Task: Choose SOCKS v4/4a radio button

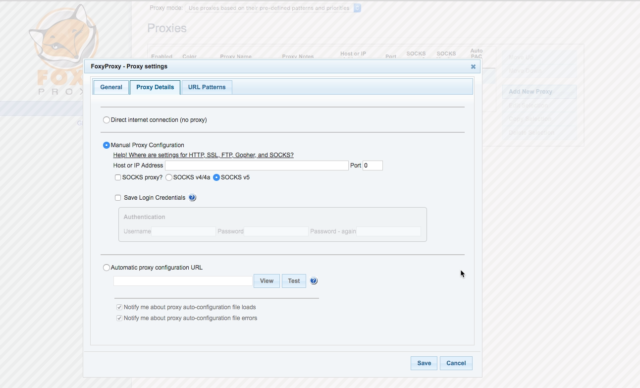Action: 169,177
